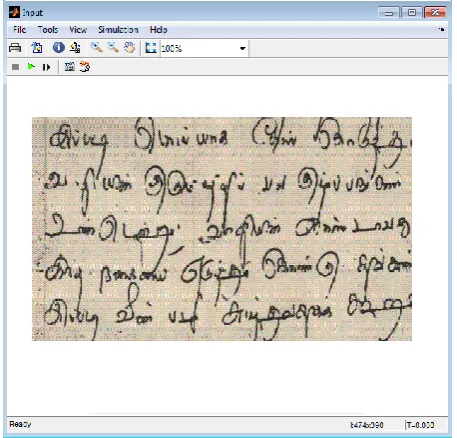Click the MATLAB logo icon in title bar
The height and width of the screenshot is (438, 457).
coord(14,12)
